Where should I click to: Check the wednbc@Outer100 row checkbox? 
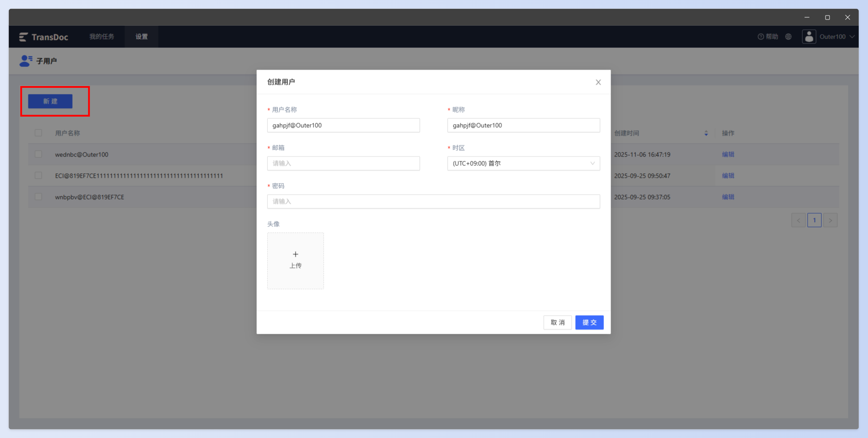(x=39, y=154)
